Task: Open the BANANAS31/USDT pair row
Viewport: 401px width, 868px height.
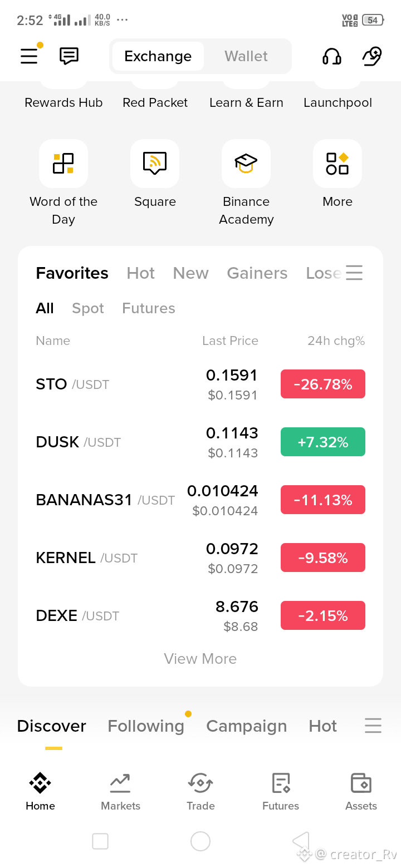Action: [x=200, y=500]
